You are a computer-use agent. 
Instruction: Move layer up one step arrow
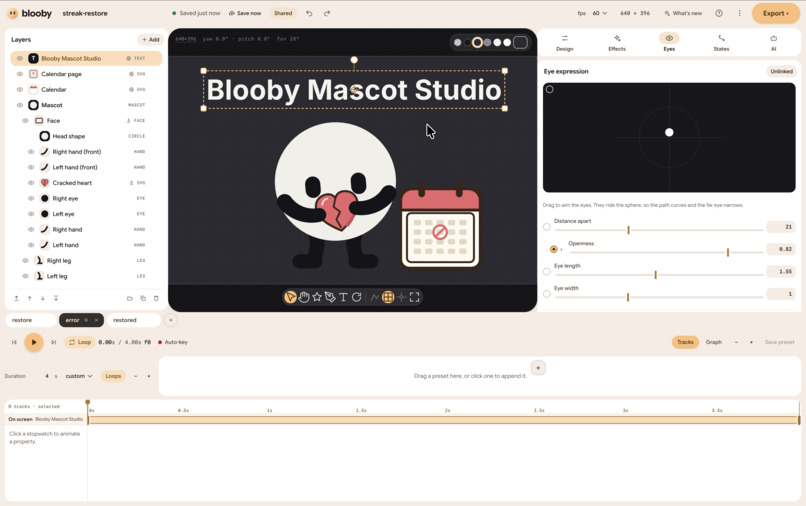(x=30, y=298)
